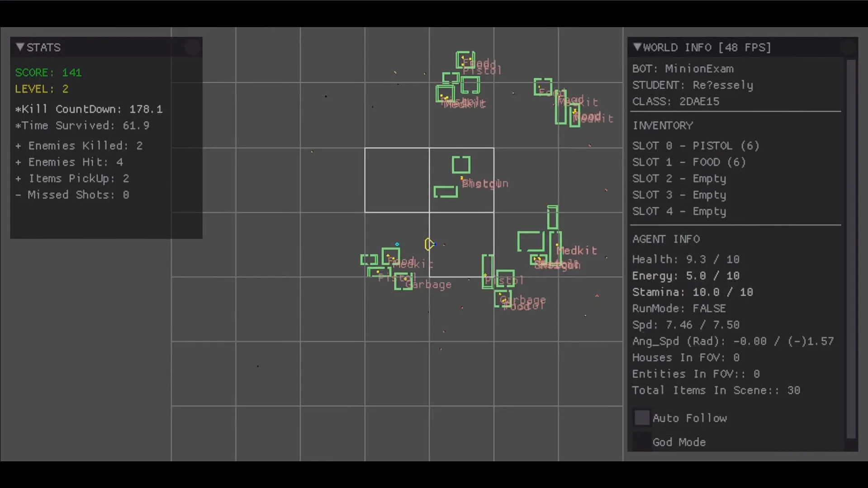Collapse the STATS panel triangle
This screenshot has height=488, width=868.
(x=20, y=47)
